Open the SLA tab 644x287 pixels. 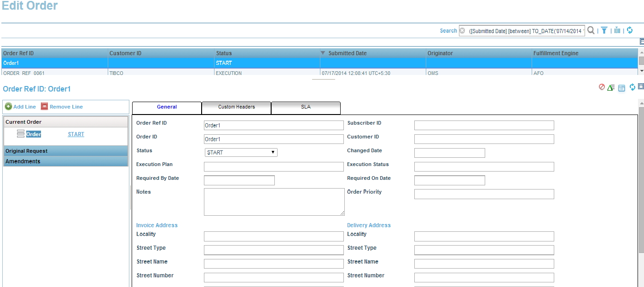[x=306, y=107]
